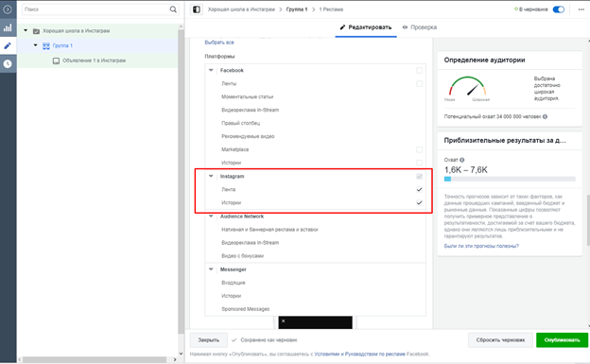
Task: Click the Объявление 1 ad icon
Action: (x=56, y=61)
